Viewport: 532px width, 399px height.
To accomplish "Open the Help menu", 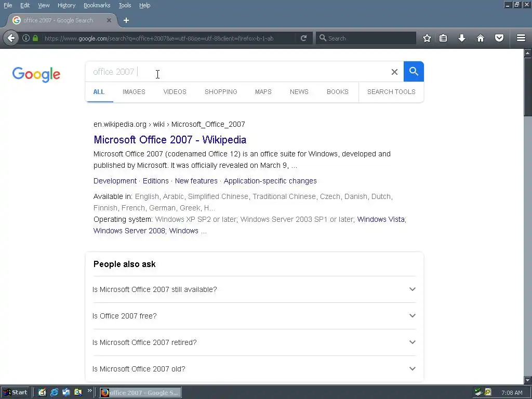I will pyautogui.click(x=144, y=5).
